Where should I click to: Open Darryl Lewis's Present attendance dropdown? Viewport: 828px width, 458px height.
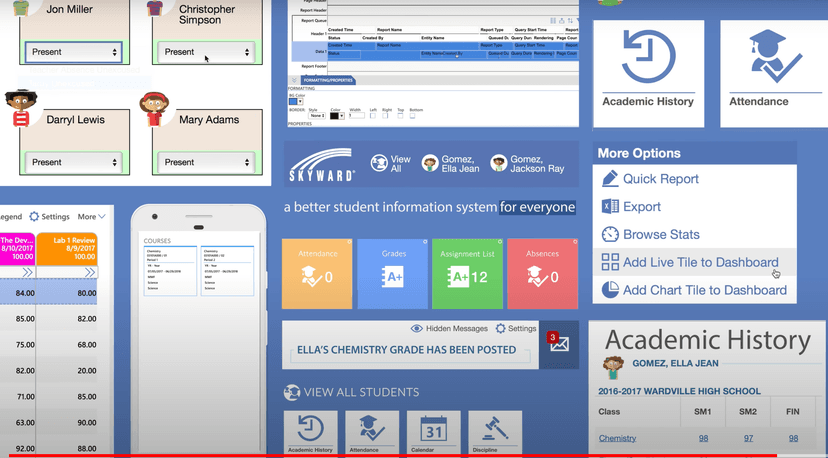coord(74,162)
